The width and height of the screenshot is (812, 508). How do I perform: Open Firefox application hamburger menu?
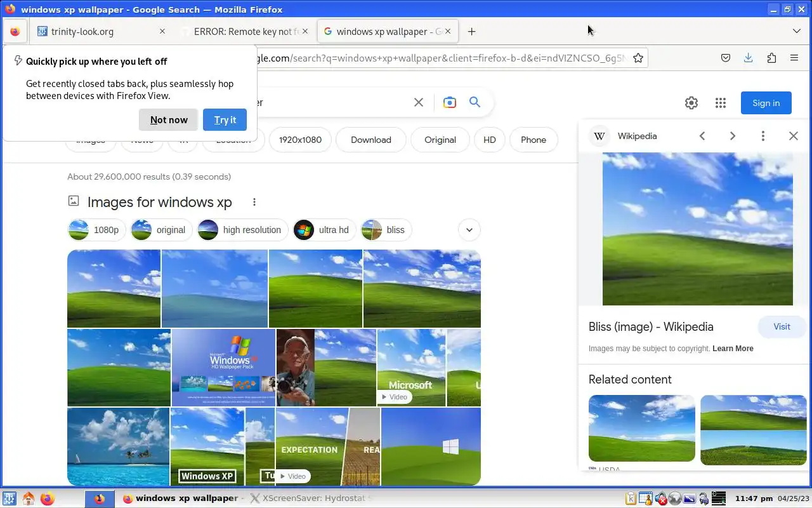click(x=794, y=58)
